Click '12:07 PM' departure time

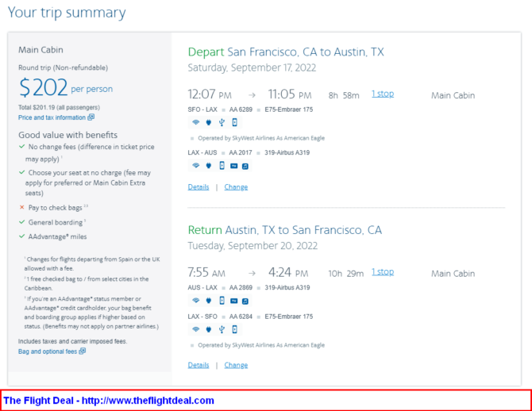210,94
